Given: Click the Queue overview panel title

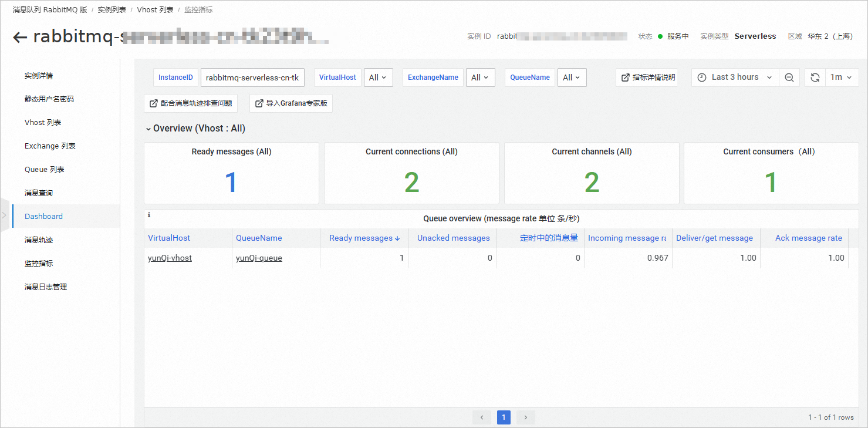Looking at the screenshot, I should click(x=501, y=218).
